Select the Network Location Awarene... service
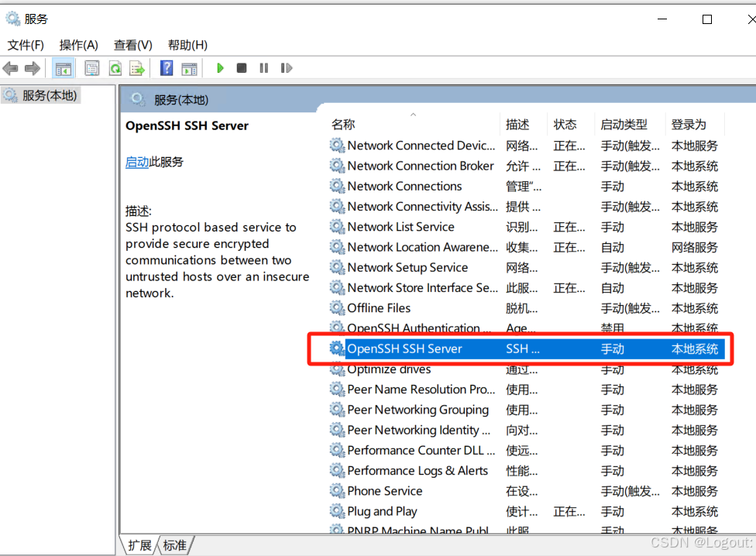 point(527,247)
